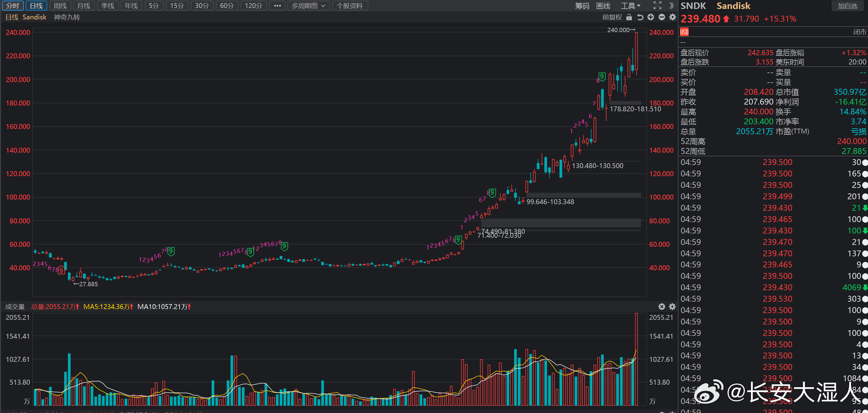Expand more timeframe options ellipsis
The image size is (868, 413).
277,6
